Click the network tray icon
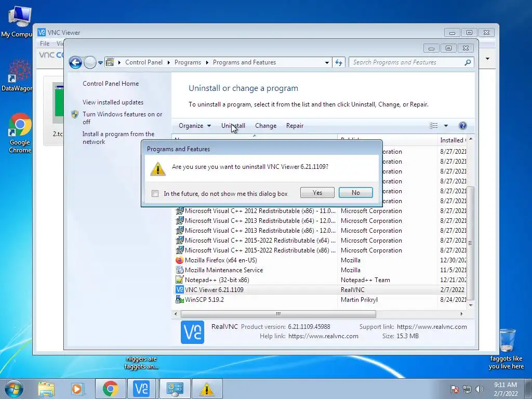Image resolution: width=532 pixels, height=399 pixels. click(x=467, y=389)
